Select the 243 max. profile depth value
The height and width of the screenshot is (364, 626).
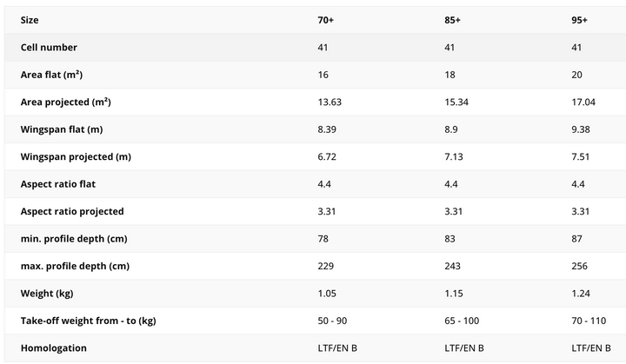pos(452,266)
